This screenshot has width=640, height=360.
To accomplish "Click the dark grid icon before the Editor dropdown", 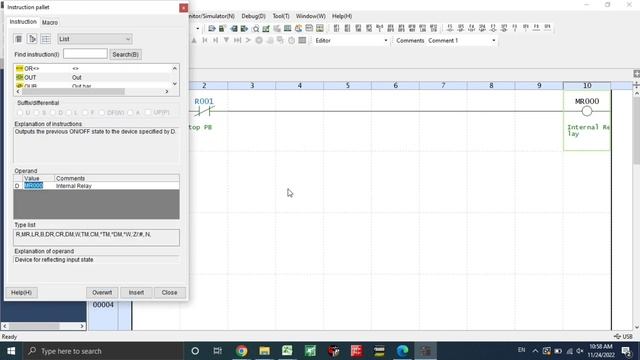I will [302, 40].
